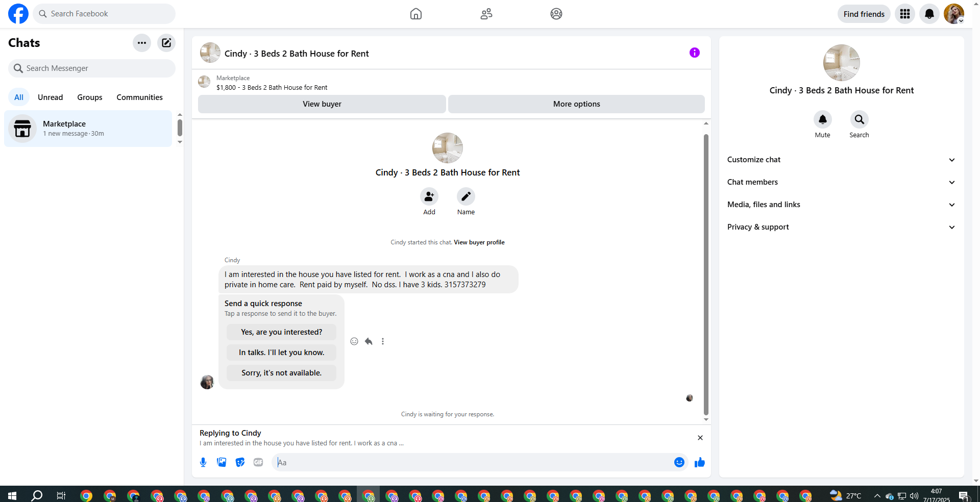Send quick response "Yes, are you interested?"
This screenshot has width=980, height=502.
pos(282,332)
